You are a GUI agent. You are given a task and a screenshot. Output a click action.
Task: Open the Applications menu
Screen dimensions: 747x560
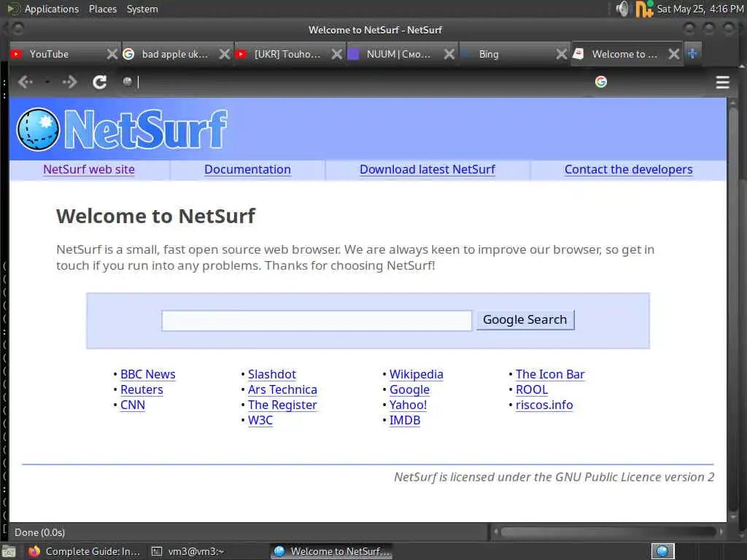pos(52,9)
